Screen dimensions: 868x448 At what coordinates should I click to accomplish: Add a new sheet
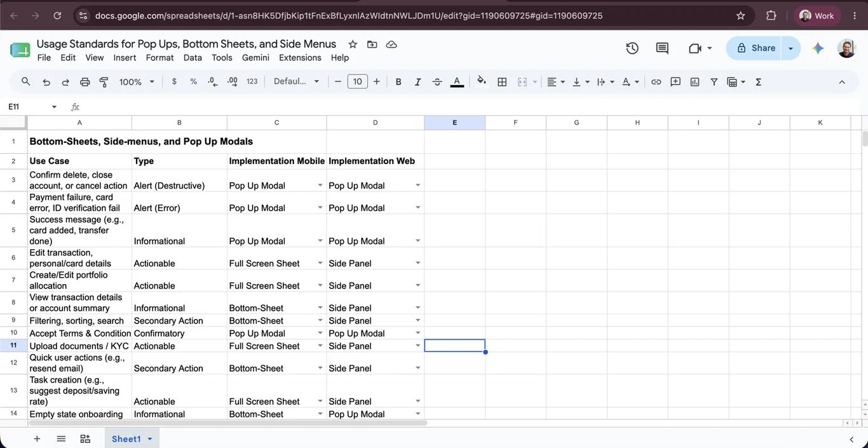[x=37, y=438]
